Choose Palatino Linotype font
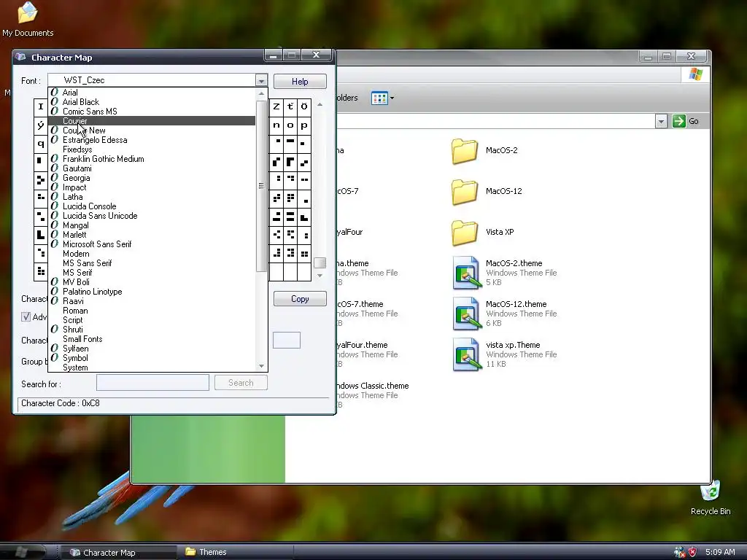The height and width of the screenshot is (560, 747). [x=152, y=292]
